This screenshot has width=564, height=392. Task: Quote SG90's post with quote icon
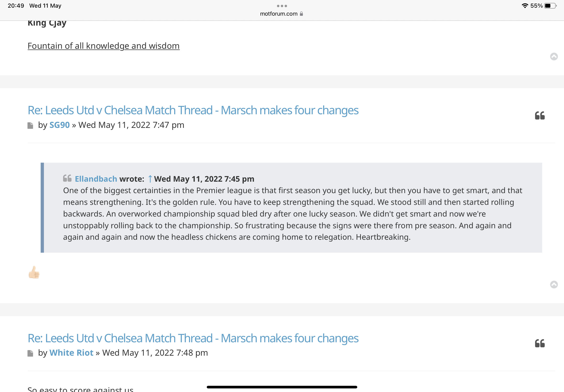point(540,115)
